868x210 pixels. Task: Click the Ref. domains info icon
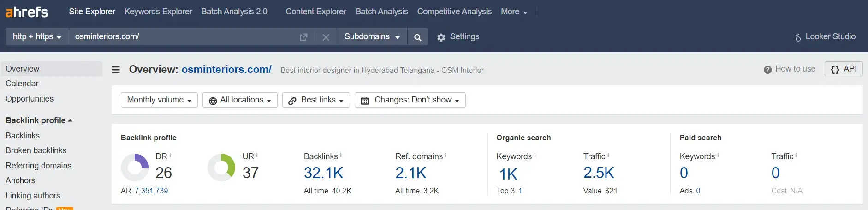[x=446, y=155]
